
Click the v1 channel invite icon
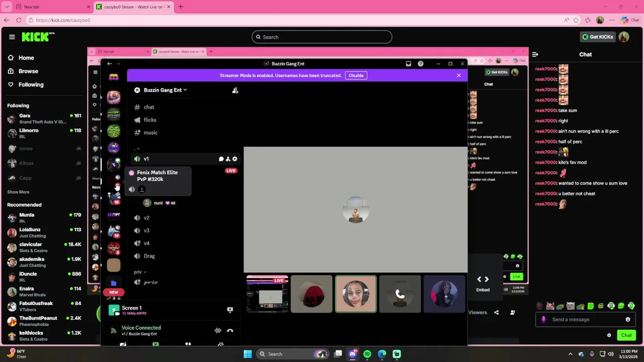[x=228, y=159]
